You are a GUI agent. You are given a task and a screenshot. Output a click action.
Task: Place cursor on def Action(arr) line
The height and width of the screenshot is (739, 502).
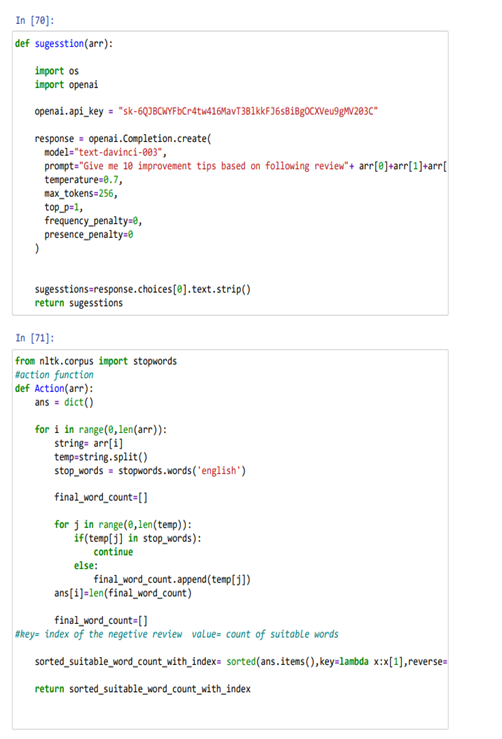tap(54, 389)
